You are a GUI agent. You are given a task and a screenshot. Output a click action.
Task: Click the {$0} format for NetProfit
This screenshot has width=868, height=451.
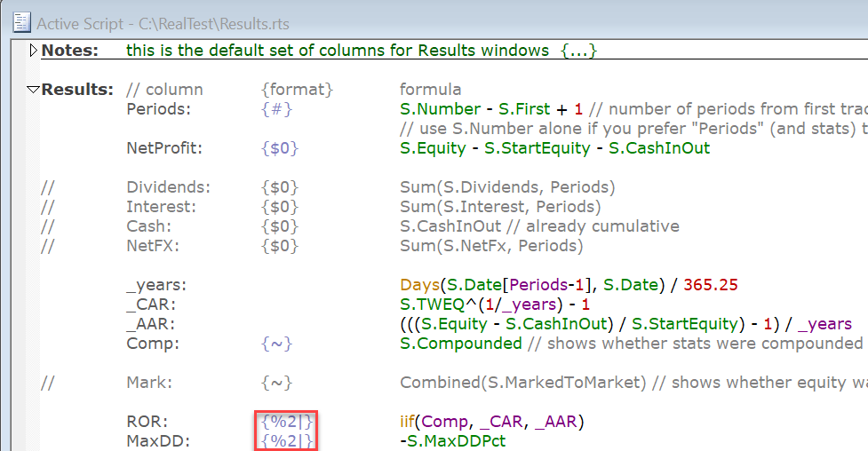point(279,148)
